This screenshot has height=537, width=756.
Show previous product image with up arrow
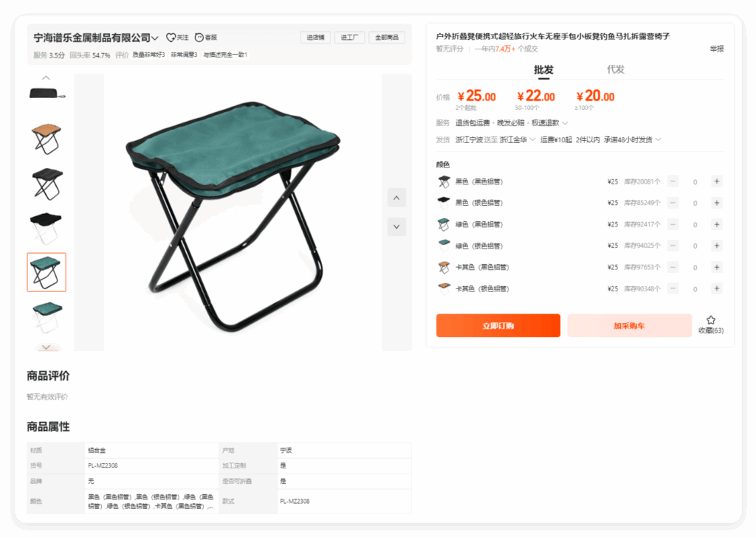tap(396, 198)
